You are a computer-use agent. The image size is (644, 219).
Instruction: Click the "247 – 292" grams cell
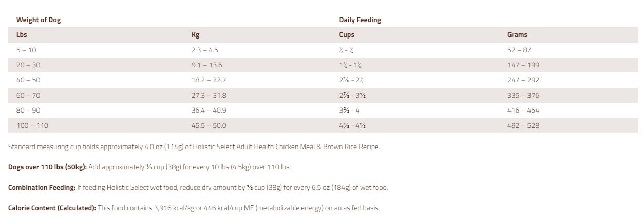[x=523, y=80]
